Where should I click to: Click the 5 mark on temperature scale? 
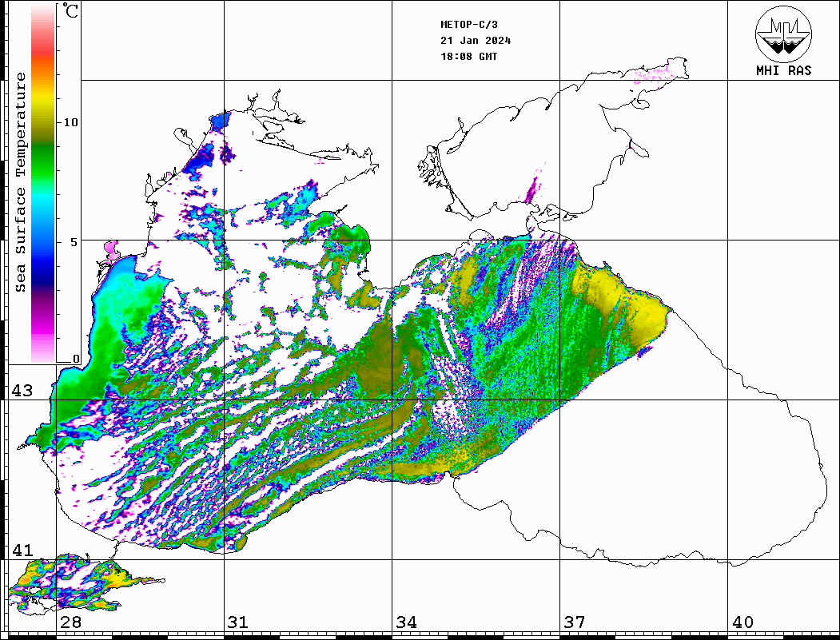pyautogui.click(x=74, y=242)
